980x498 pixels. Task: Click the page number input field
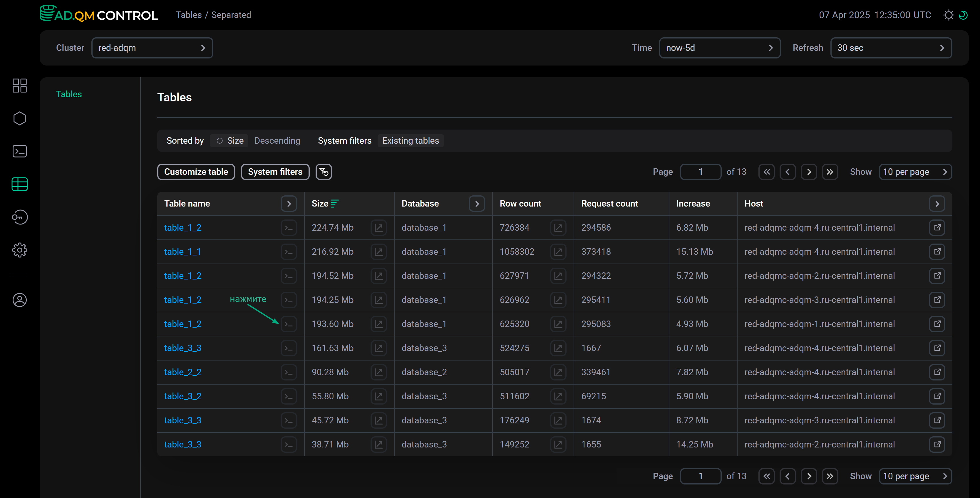pos(700,172)
